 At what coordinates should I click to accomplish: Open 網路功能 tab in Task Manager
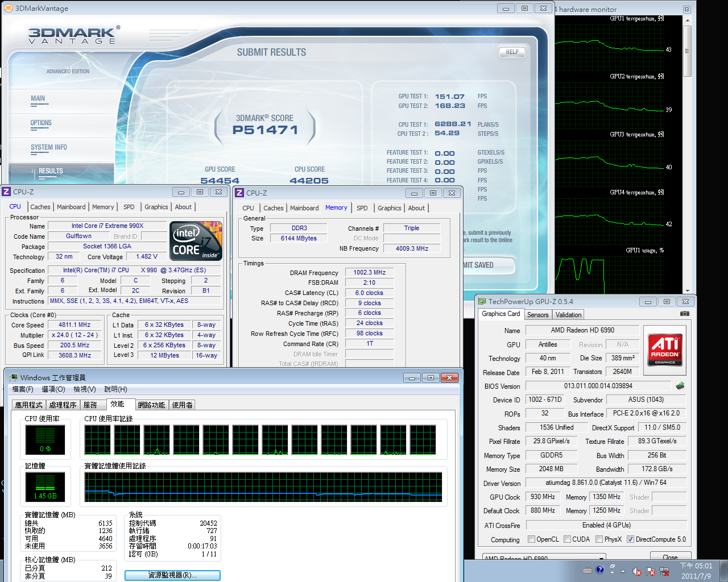[x=151, y=405]
